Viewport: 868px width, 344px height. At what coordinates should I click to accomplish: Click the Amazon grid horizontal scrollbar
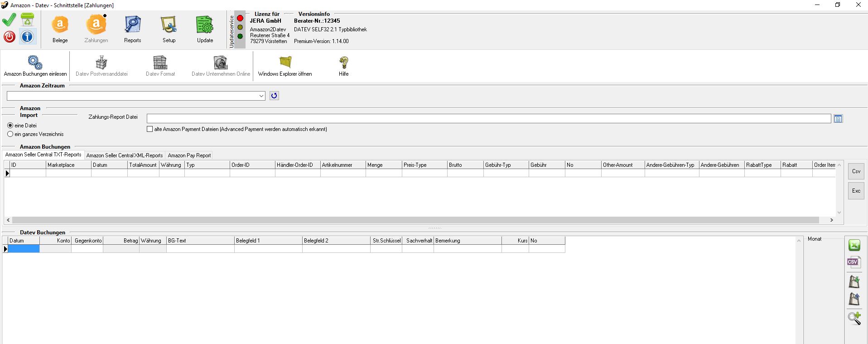(x=415, y=220)
